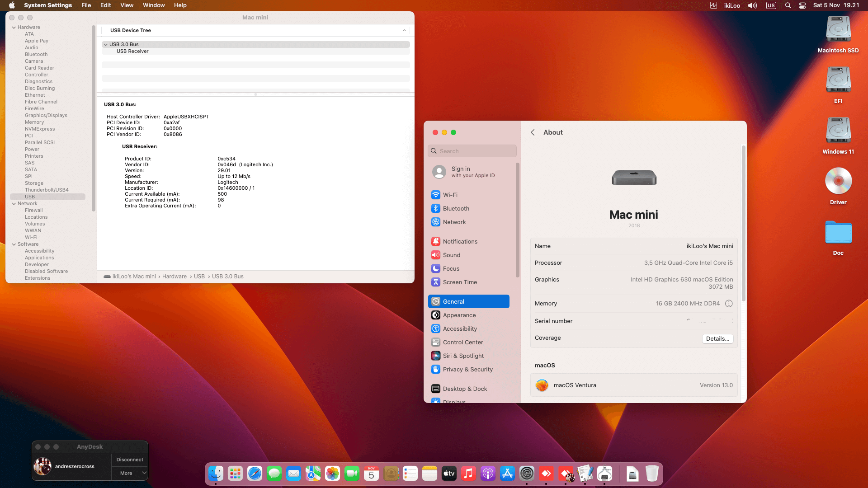The width and height of the screenshot is (868, 488).
Task: Launch Safari from the Dock
Action: 255,474
